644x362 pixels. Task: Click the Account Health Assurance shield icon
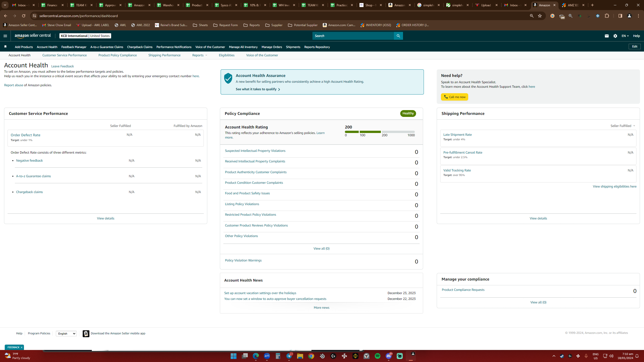[228, 78]
